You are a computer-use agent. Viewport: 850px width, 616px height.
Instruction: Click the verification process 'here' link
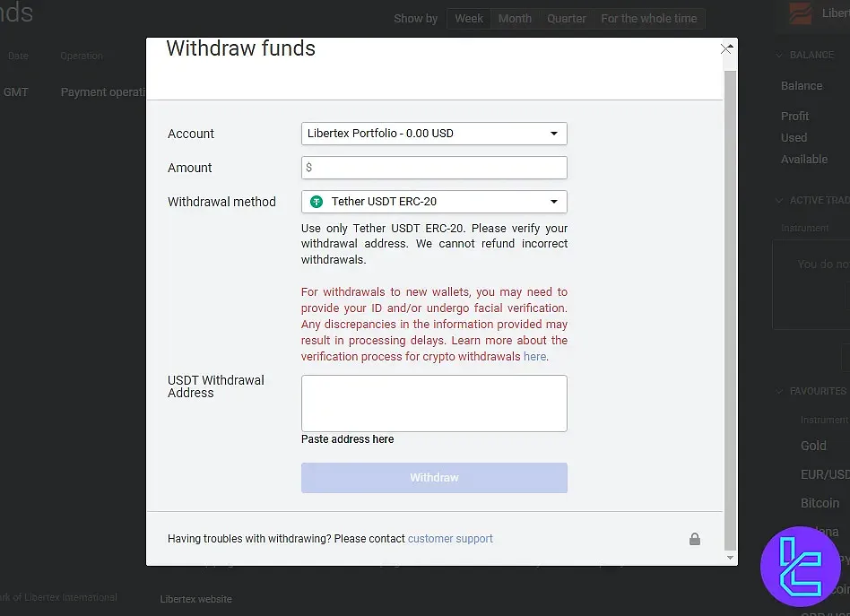tap(534, 356)
